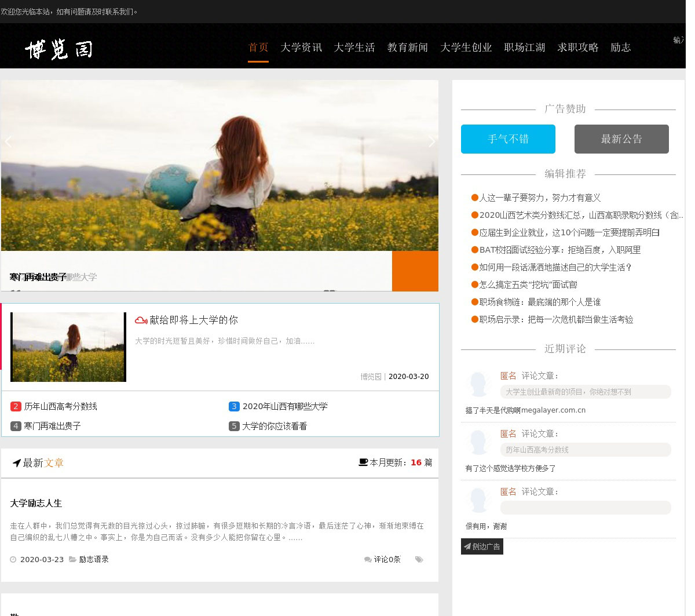695x616 pixels.
Task: Open ranked item 3 2020年山西有哪些大学
Action: point(284,406)
